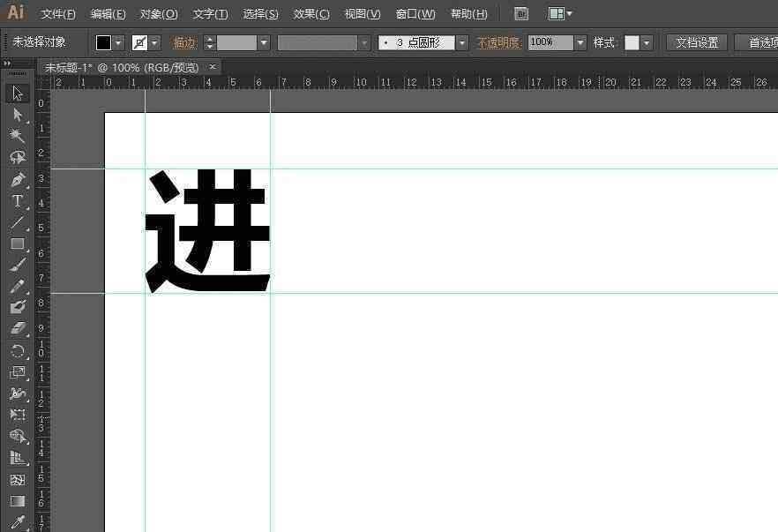
Task: Select the Paintbrush tool
Action: point(18,265)
